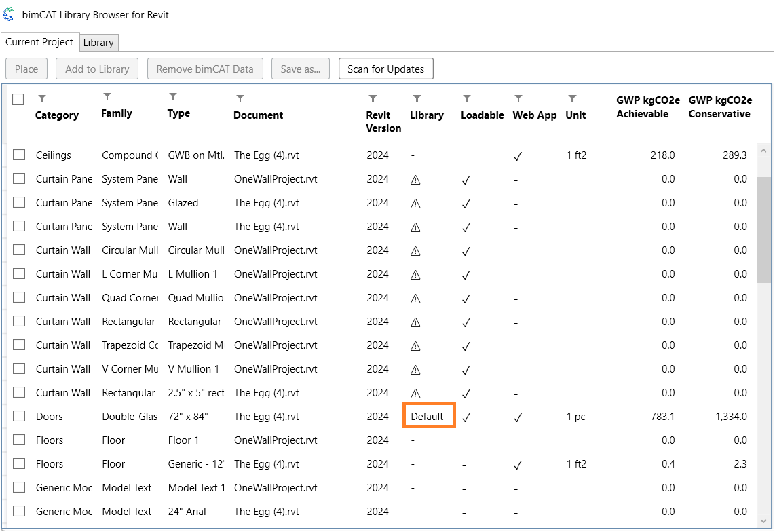The width and height of the screenshot is (775, 532).
Task: Click the Type column filter icon
Action: (x=173, y=97)
